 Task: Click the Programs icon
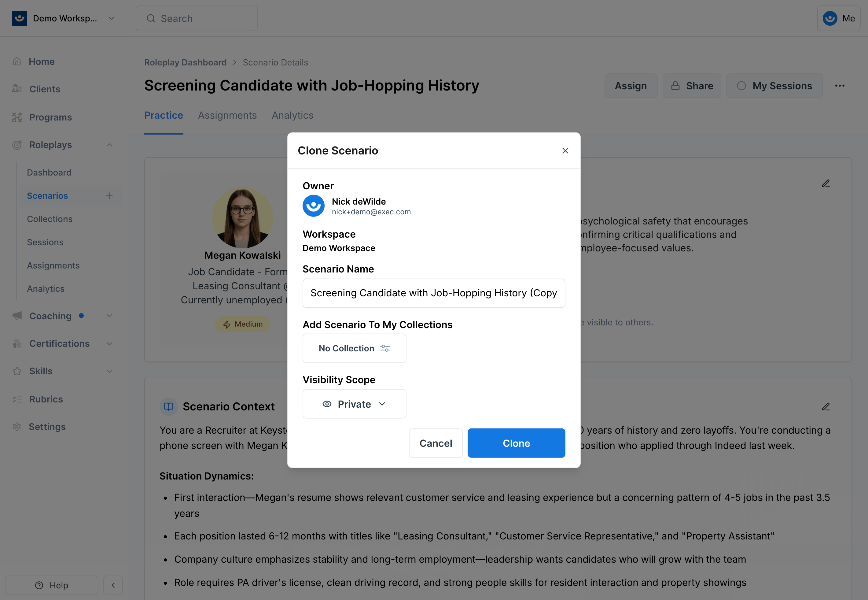click(17, 117)
